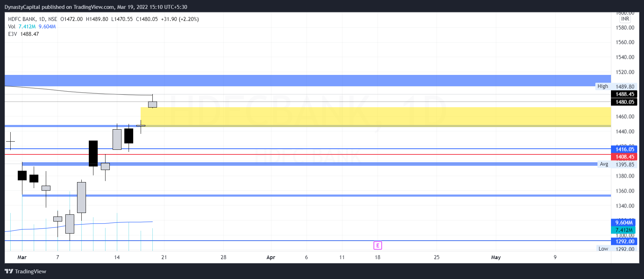The width and height of the screenshot is (644, 279).
Task: Click the May label on the time axis
Action: pos(496,257)
